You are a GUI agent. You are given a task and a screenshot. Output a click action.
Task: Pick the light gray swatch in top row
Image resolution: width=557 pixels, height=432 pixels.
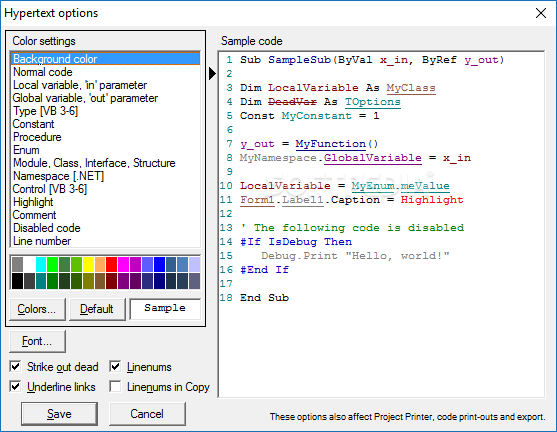coord(17,264)
